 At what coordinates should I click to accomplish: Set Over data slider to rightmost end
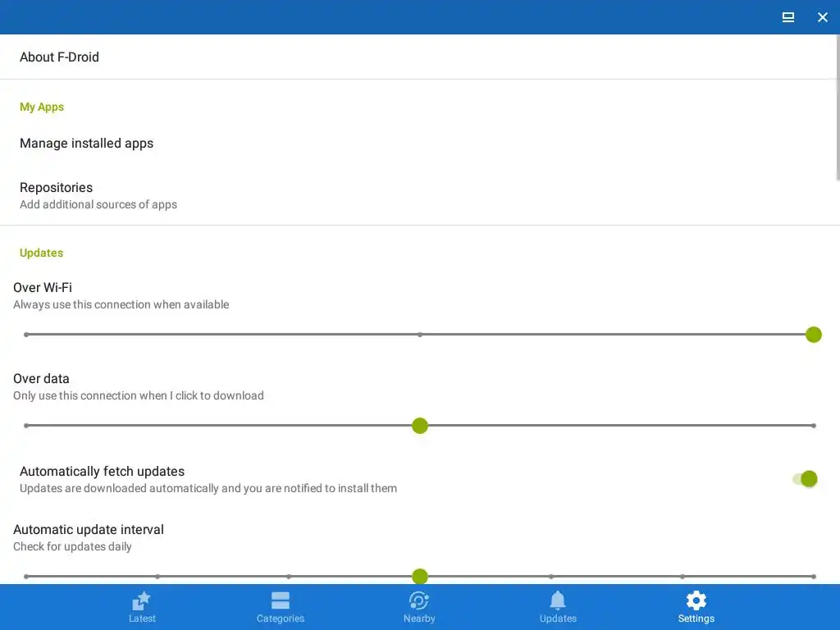[x=813, y=426]
